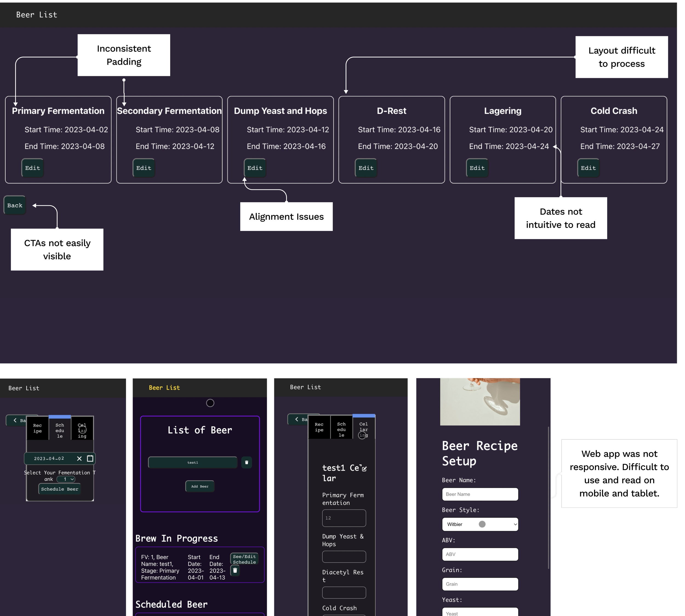Open Recipe tab above test1 Cellar heading

[319, 427]
